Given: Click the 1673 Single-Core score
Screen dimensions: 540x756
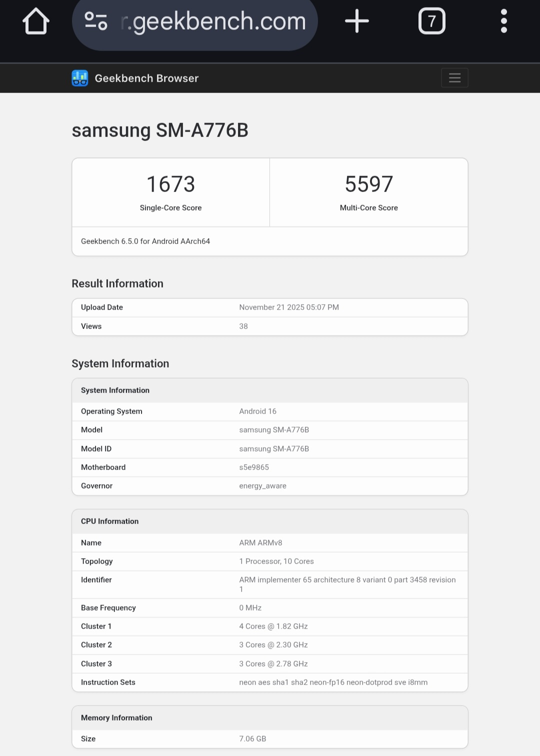Looking at the screenshot, I should pos(171,184).
